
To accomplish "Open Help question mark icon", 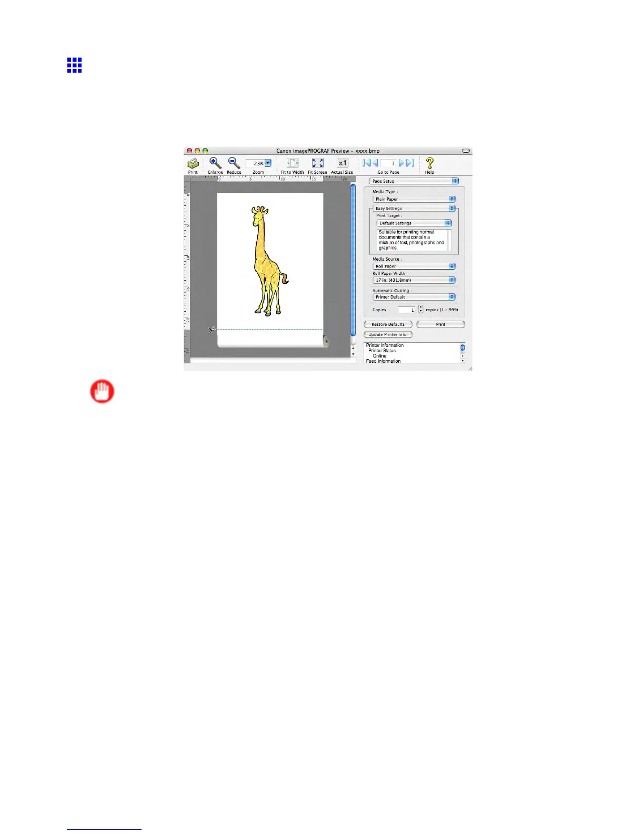I will click(x=430, y=163).
